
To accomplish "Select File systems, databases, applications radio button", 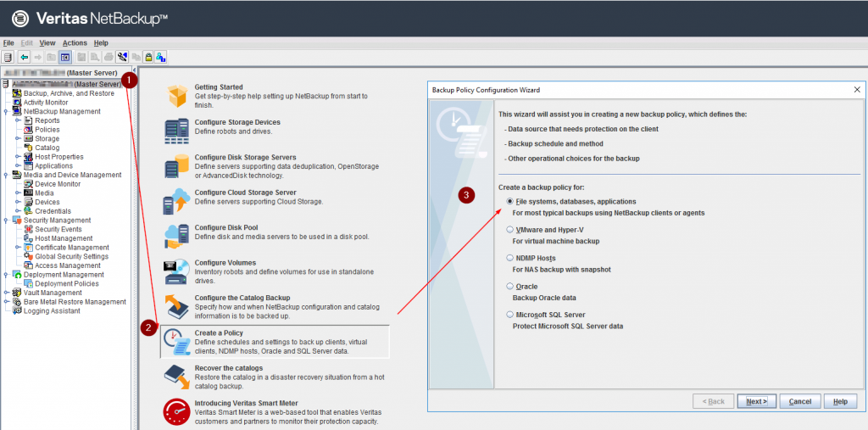I will tap(509, 201).
